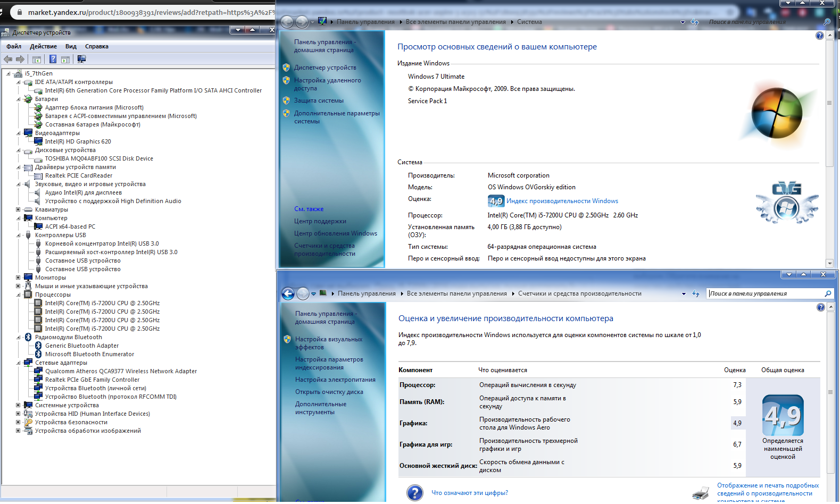Expand the Клавиатуры branch

pyautogui.click(x=18, y=209)
